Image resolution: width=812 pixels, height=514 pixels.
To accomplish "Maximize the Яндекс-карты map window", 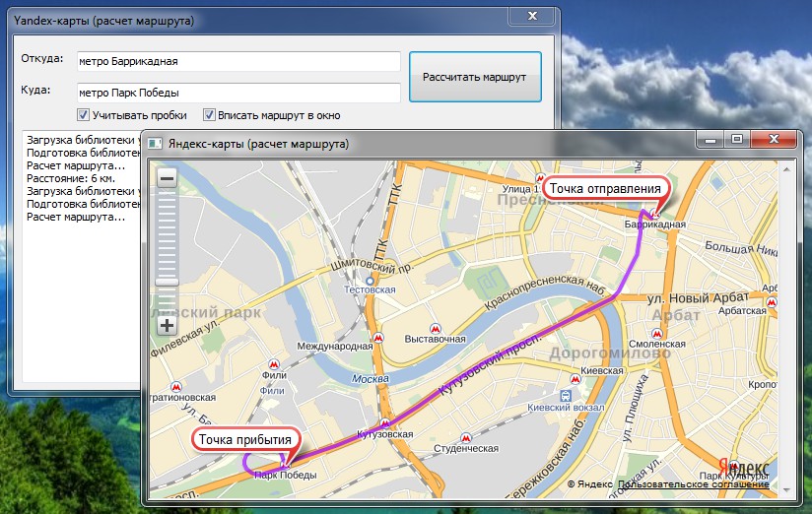I will (x=737, y=139).
